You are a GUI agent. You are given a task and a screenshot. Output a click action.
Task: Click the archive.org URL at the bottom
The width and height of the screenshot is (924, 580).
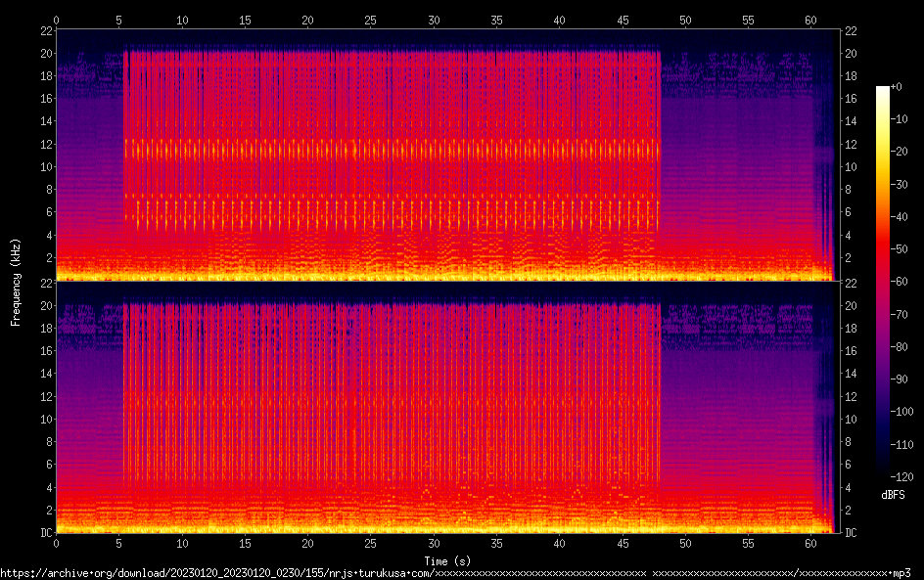click(x=323, y=572)
